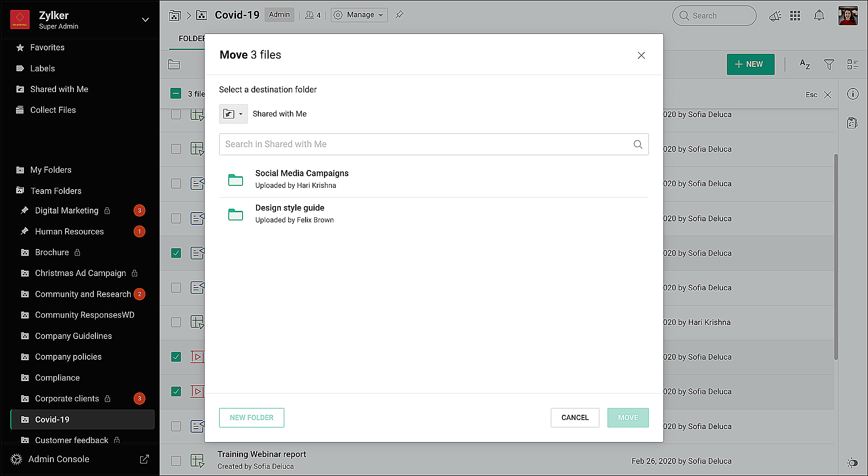
Task: Click the pin folder icon
Action: (x=399, y=15)
